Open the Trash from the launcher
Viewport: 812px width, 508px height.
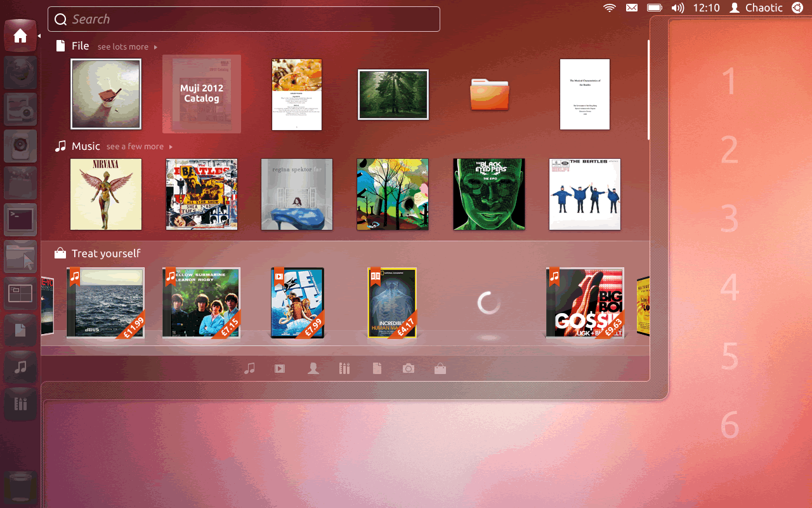pos(20,488)
